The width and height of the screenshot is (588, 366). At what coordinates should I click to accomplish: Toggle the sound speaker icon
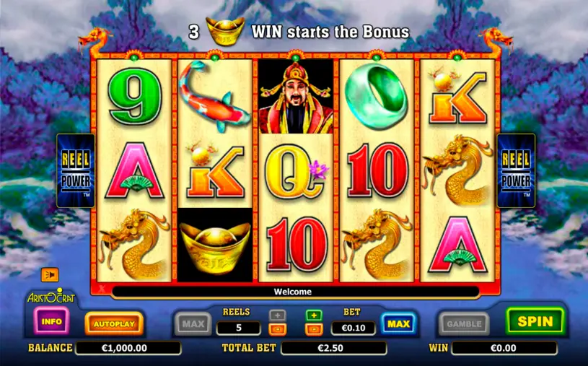(x=50, y=275)
